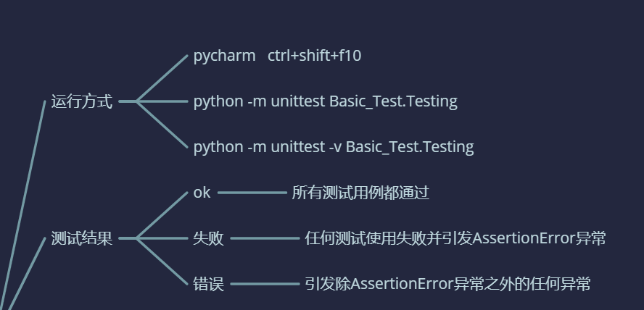Screen dimensions: 644x310
Task: Select the 任何测试使用失败并引发AssertionError异常 node
Action: (x=455, y=238)
